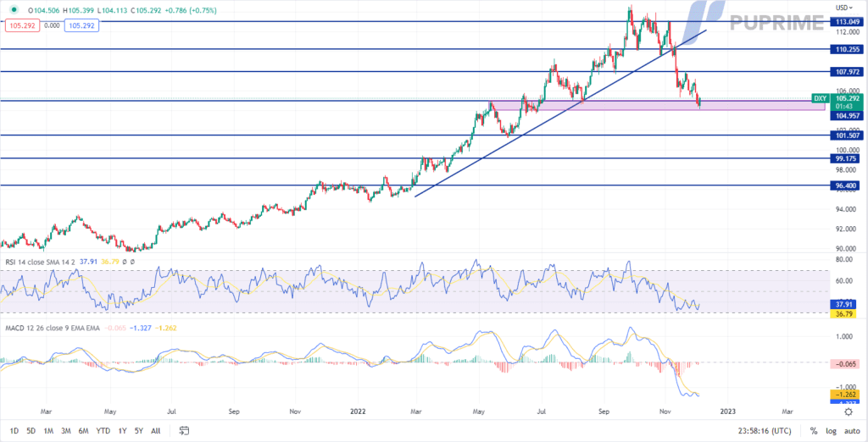Image resolution: width=868 pixels, height=442 pixels.
Task: Click the red sell price box 105.292
Action: tap(22, 25)
